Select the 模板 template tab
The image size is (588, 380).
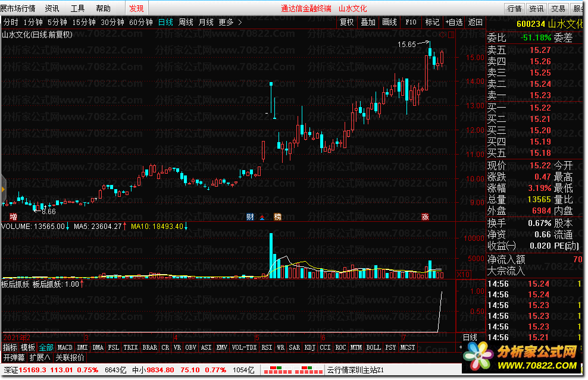click(27, 347)
